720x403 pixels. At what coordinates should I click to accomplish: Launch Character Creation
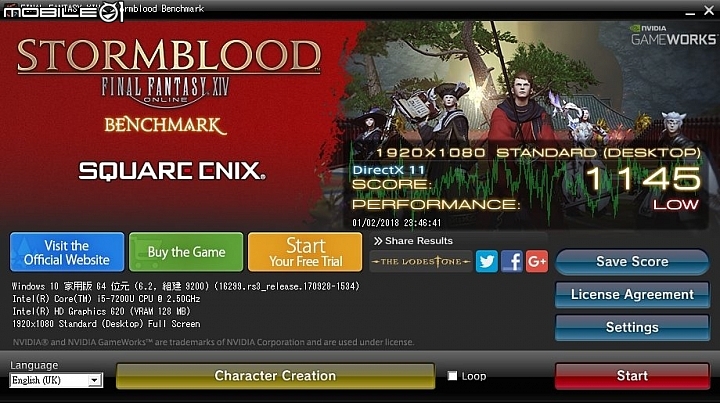(x=275, y=376)
